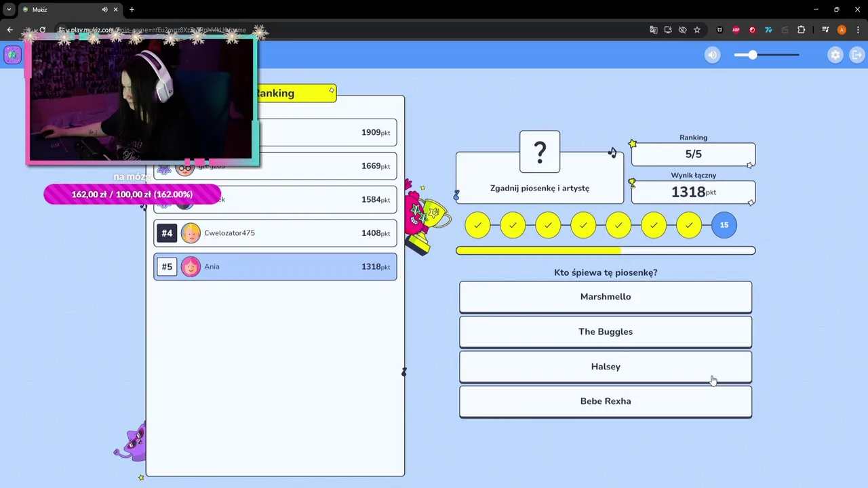Click the yellow Ranking header label

[x=295, y=94]
